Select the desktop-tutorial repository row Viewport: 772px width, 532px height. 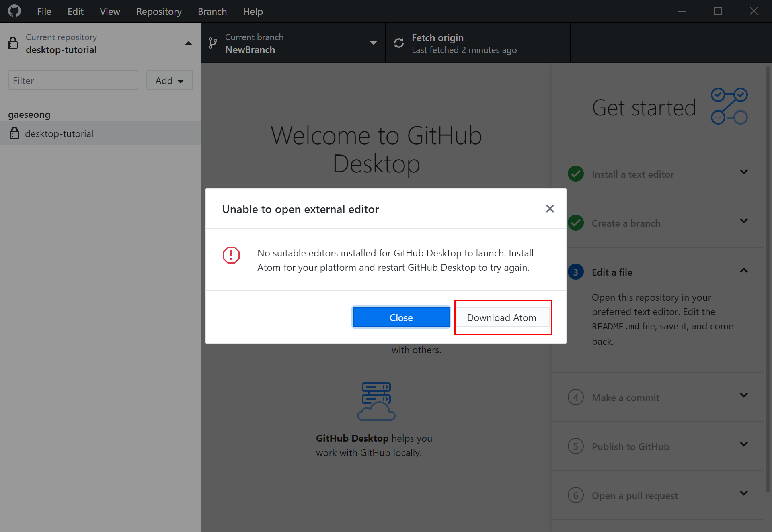[101, 133]
